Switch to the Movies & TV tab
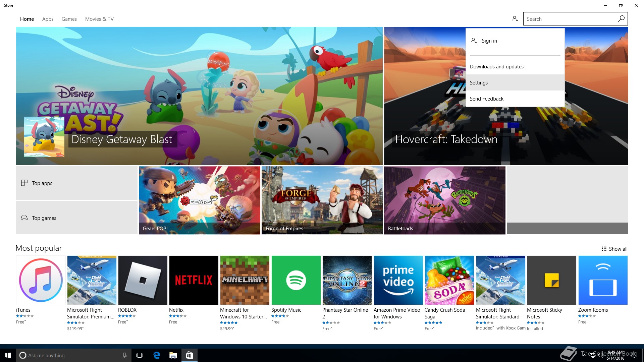This screenshot has width=644, height=362. point(99,19)
